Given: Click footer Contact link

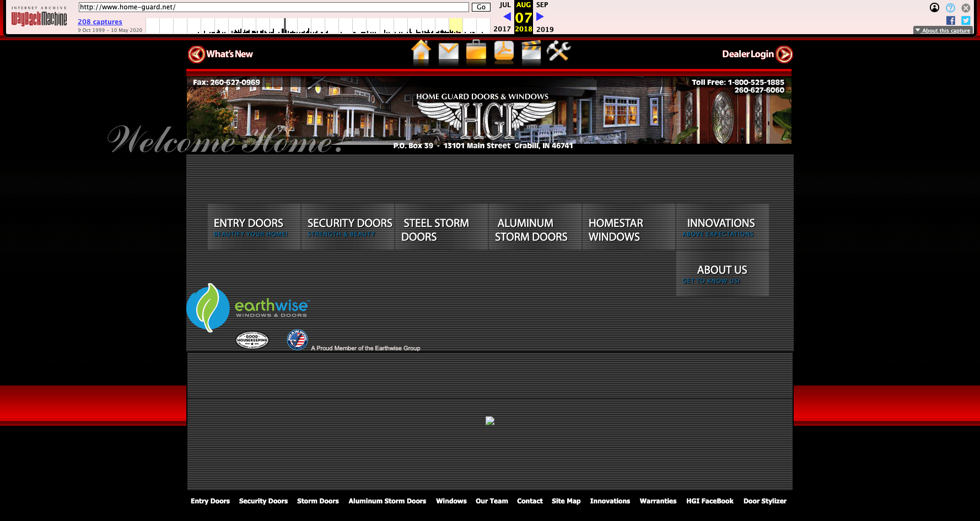Looking at the screenshot, I should click(530, 501).
